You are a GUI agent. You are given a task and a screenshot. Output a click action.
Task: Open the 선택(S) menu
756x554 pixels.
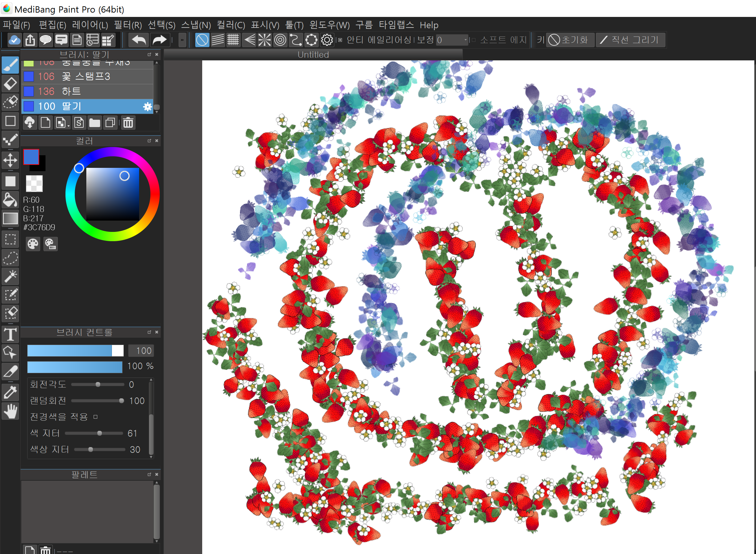[x=161, y=25]
